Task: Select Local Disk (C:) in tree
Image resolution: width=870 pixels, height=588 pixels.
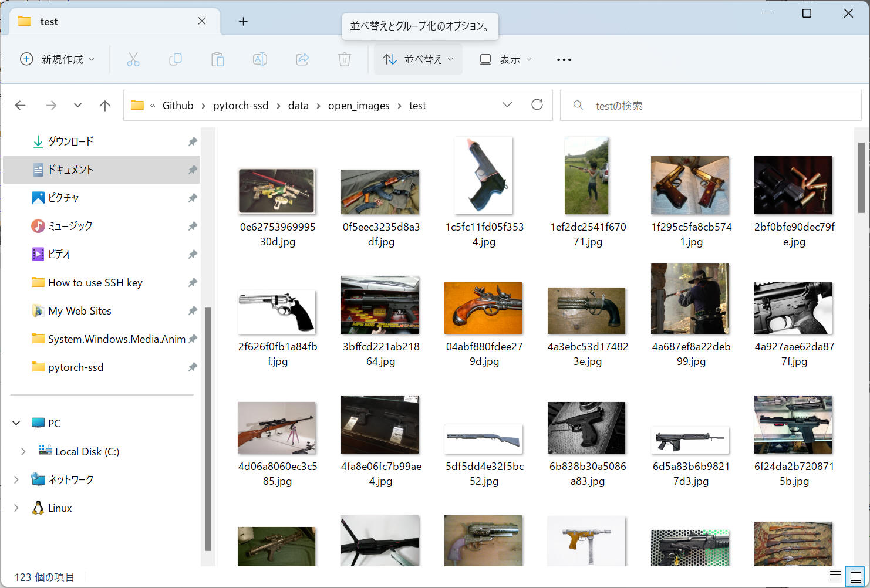Action: coord(87,451)
